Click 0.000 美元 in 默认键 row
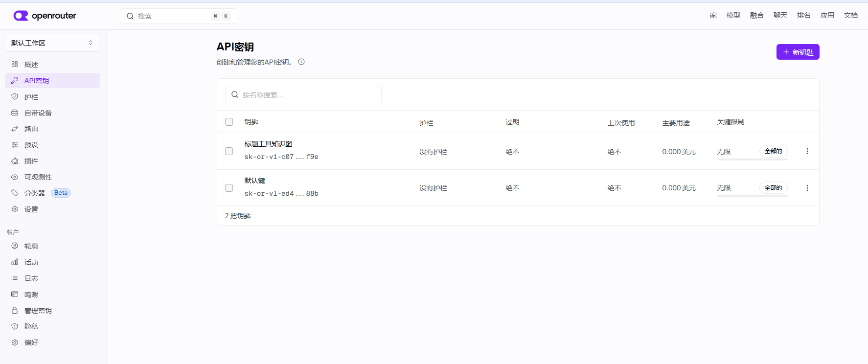The width and height of the screenshot is (868, 364). (x=679, y=188)
